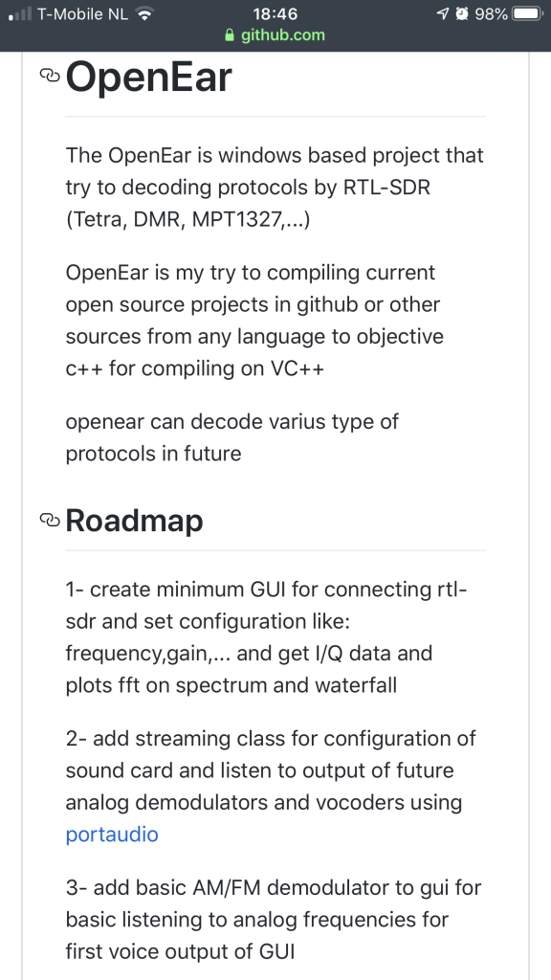
Task: Tap the alarm clock status icon
Action: coord(462,13)
